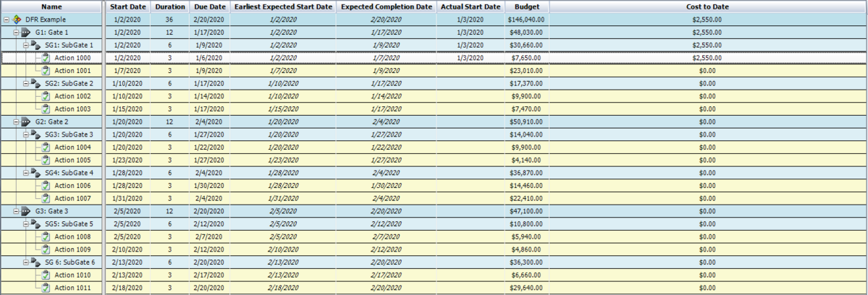
Task: Click the G3: Gate 3 gate icon
Action: point(27,211)
